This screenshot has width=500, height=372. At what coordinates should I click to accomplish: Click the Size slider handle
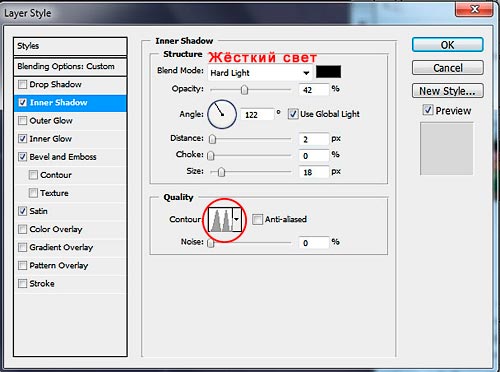221,172
